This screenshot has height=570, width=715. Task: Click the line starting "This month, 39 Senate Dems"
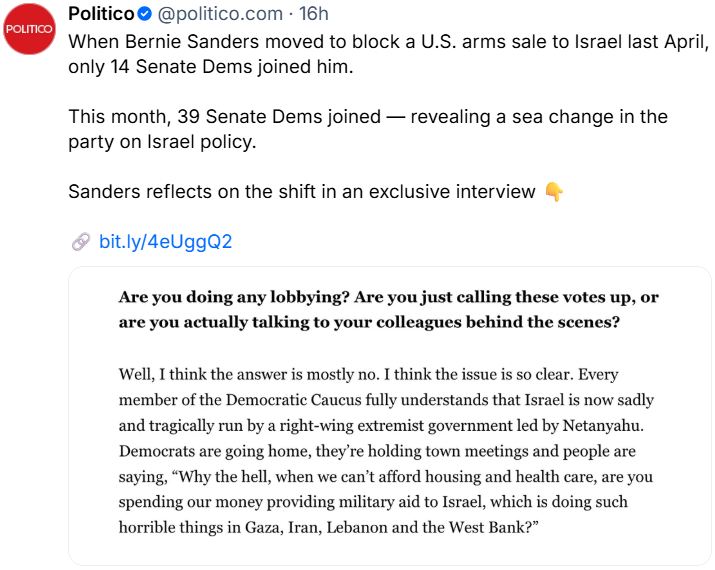tap(367, 117)
